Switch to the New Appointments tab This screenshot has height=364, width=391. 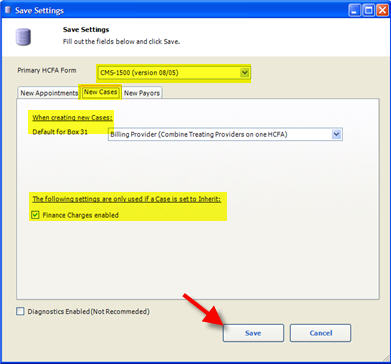[x=49, y=93]
